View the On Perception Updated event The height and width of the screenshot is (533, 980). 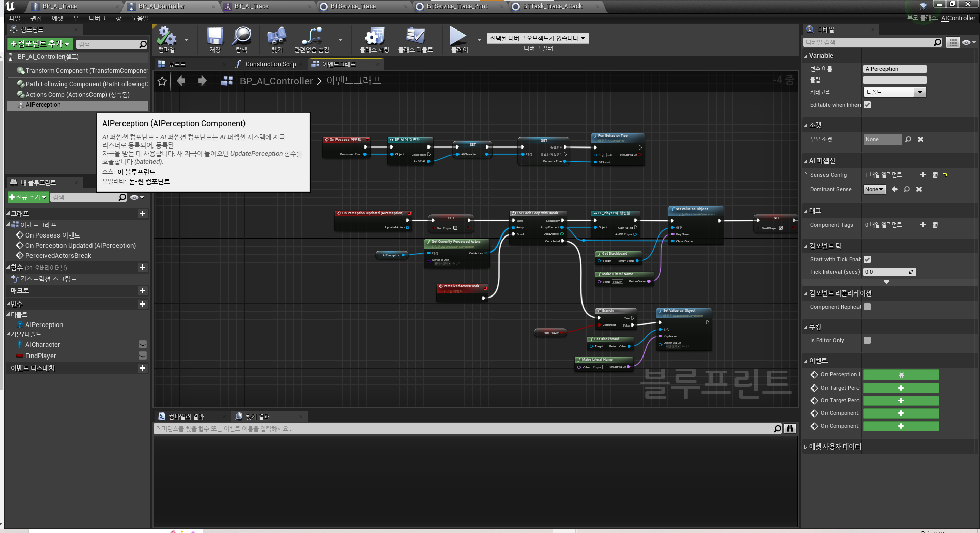tap(901, 375)
